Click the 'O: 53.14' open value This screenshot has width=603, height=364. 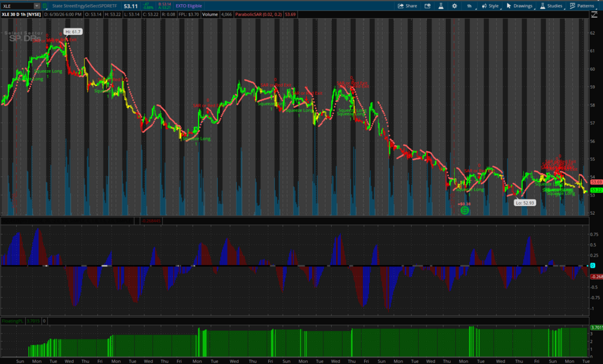point(93,14)
